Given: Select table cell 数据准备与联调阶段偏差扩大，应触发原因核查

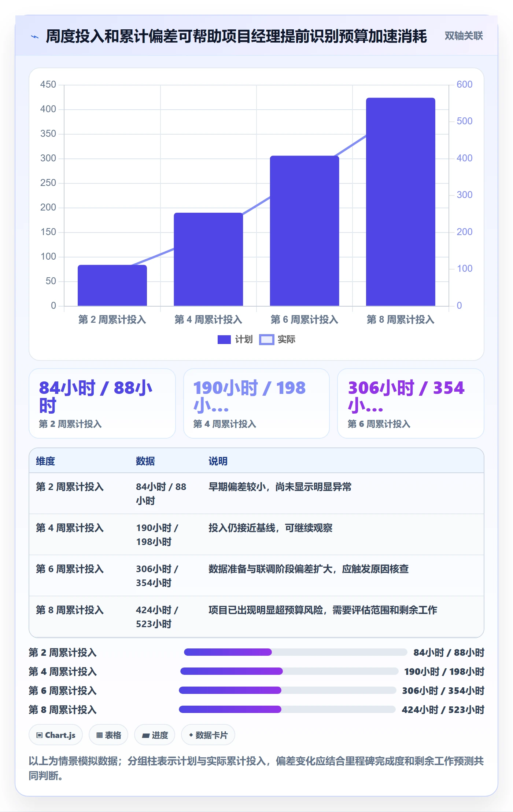Looking at the screenshot, I should (x=309, y=569).
